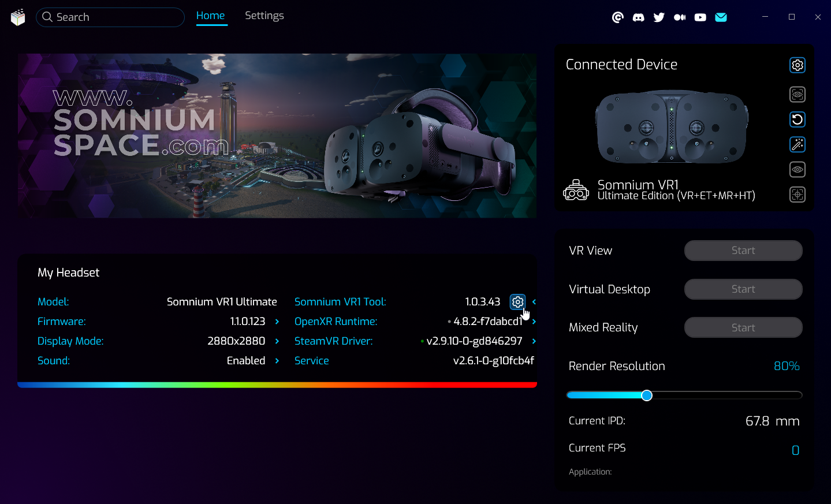The image size is (831, 504).
Task: Click the Display Mode: label
Action: (70, 341)
